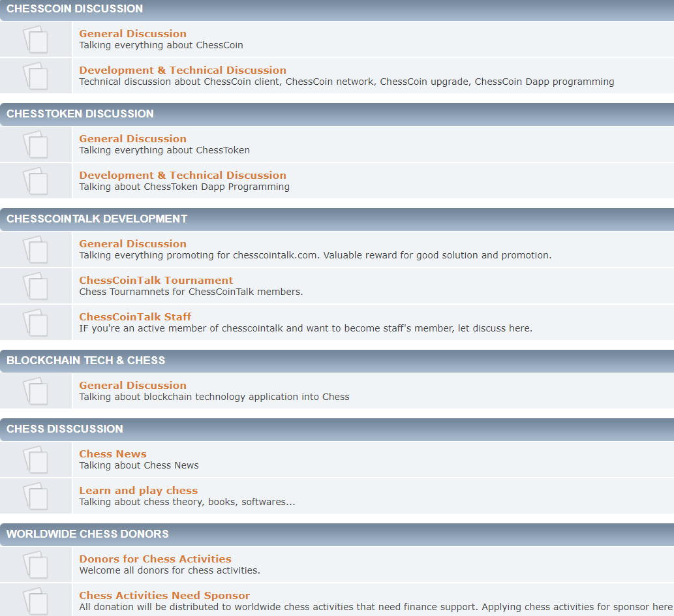Click forum icon beside Chess Activities Need Sponsor
The width and height of the screenshot is (674, 616).
tap(35, 601)
